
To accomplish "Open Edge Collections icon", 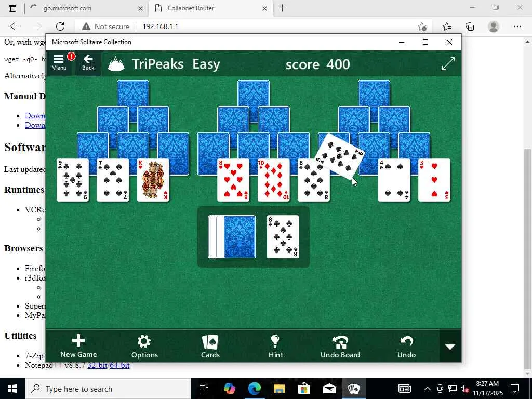I will click(x=470, y=26).
